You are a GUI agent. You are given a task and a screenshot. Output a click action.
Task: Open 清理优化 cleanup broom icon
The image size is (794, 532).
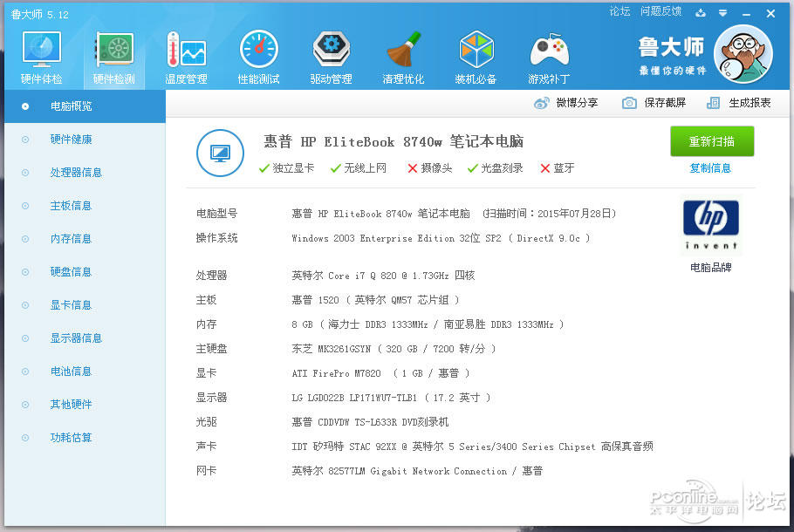[404, 57]
